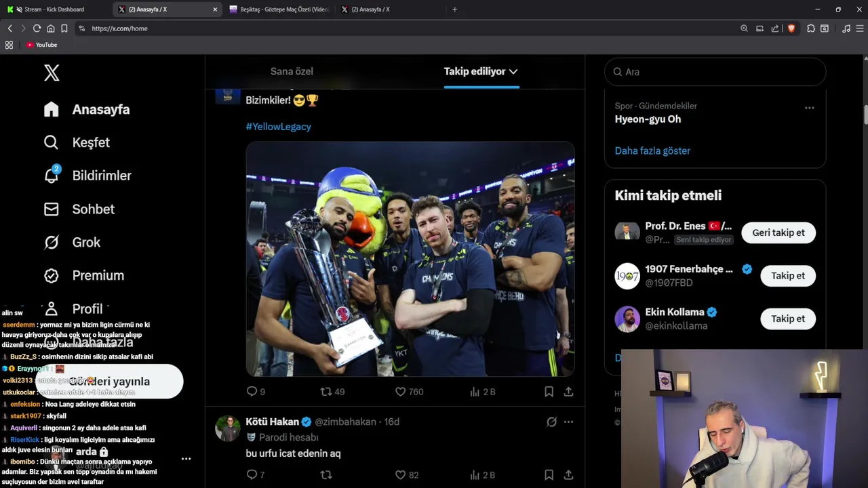Open the YouTube bookmark
The image size is (868, 488).
[41, 45]
